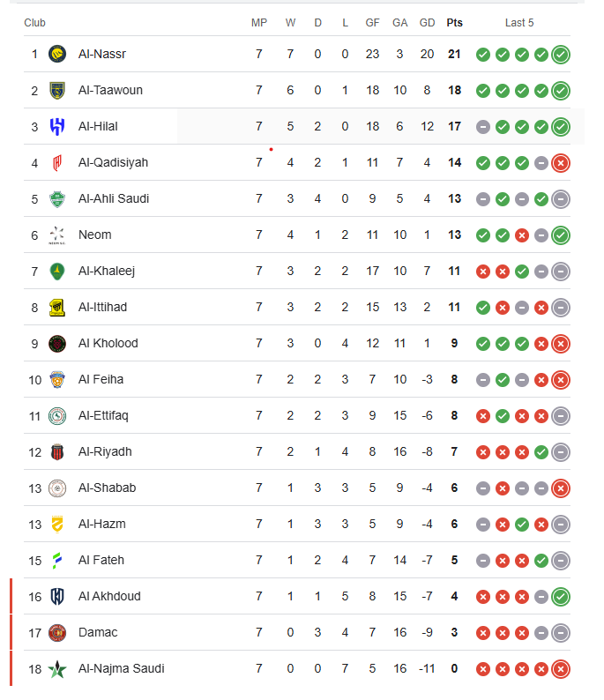Click Al-Qadisiyah's latest match loss indicator
The height and width of the screenshot is (700, 604).
561,163
